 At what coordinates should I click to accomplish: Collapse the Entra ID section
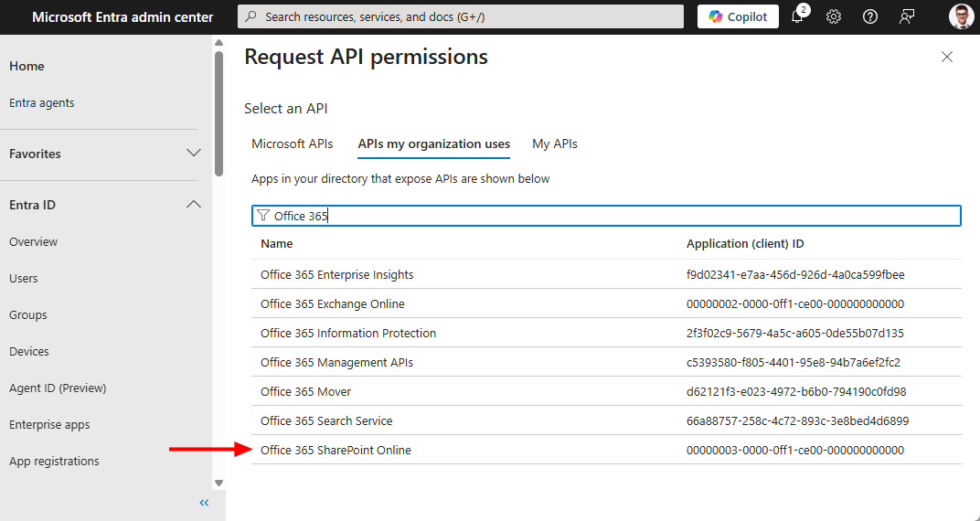[193, 205]
